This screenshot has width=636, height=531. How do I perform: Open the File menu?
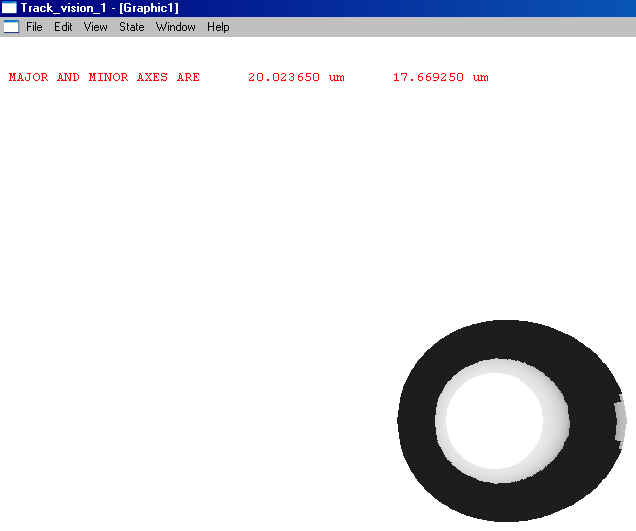(x=34, y=27)
